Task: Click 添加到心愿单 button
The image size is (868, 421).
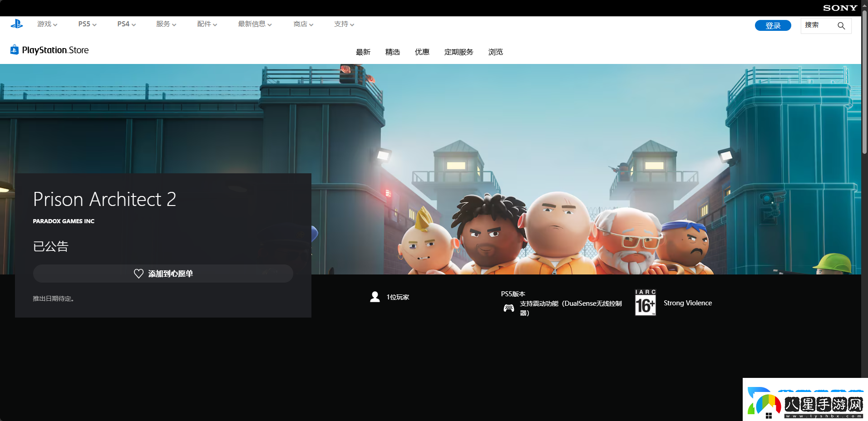Action: click(x=163, y=274)
